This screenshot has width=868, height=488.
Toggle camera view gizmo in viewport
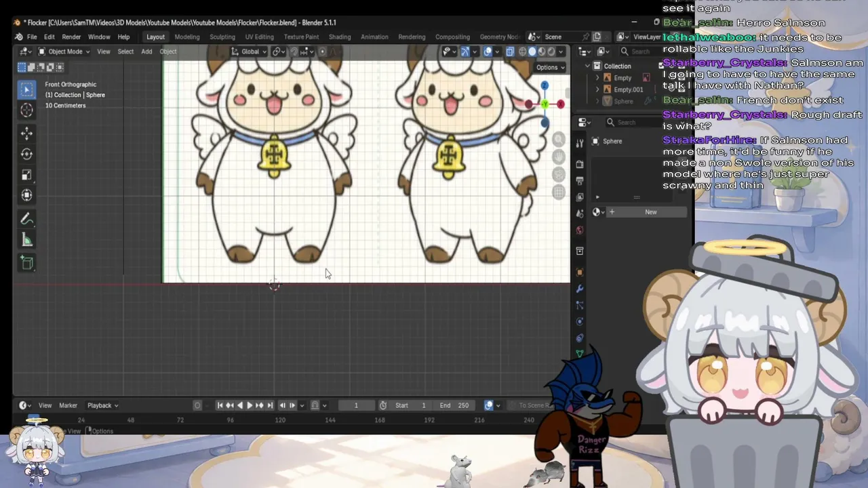[x=559, y=175]
